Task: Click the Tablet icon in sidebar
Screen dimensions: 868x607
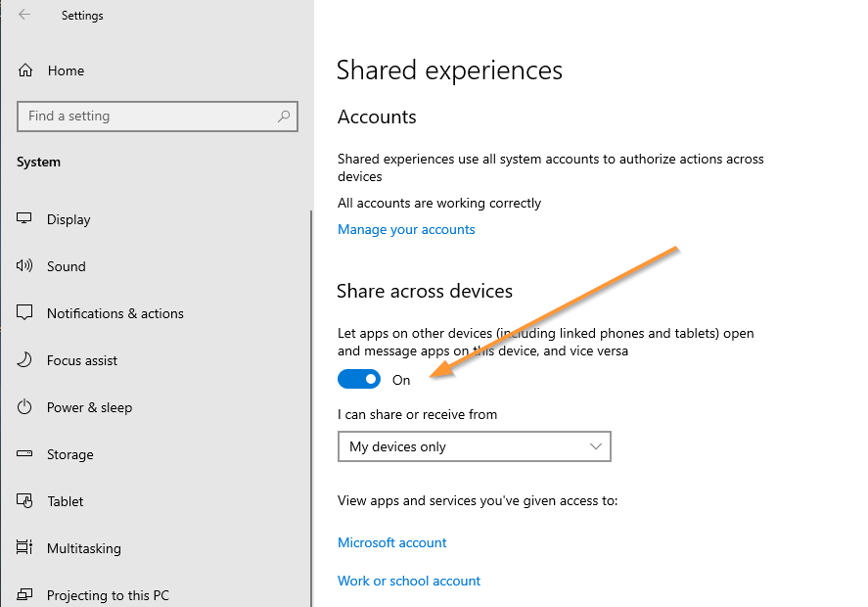Action: (x=25, y=501)
